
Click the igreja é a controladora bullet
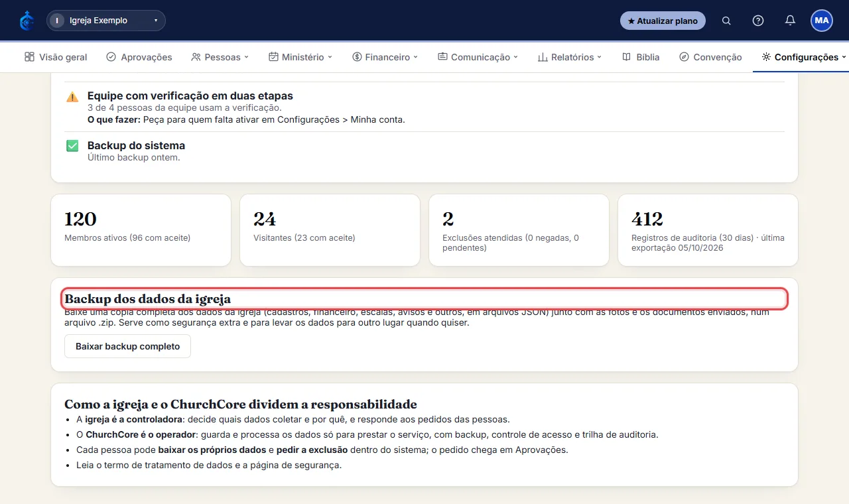point(293,419)
